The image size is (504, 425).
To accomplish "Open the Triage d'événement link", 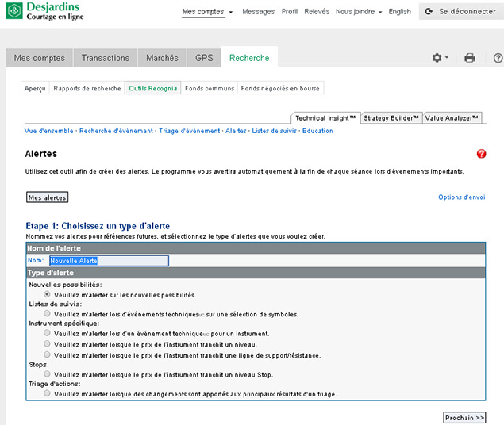I will click(x=190, y=131).
